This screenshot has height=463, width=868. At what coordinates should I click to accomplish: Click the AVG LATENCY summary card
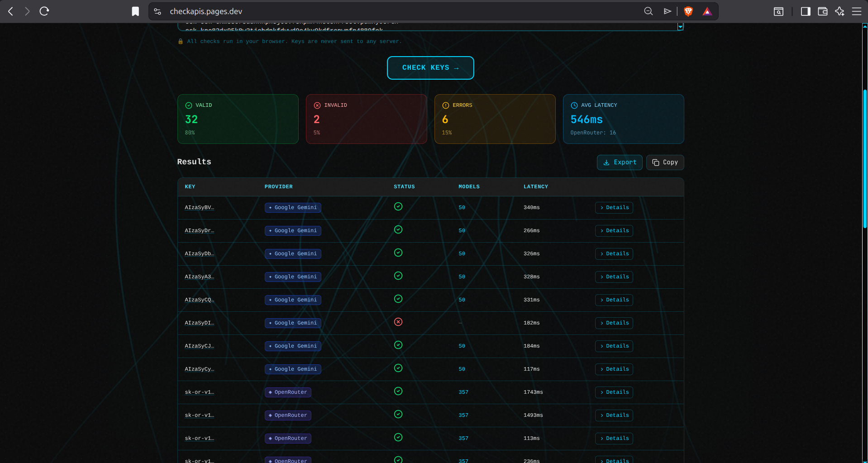tap(624, 119)
